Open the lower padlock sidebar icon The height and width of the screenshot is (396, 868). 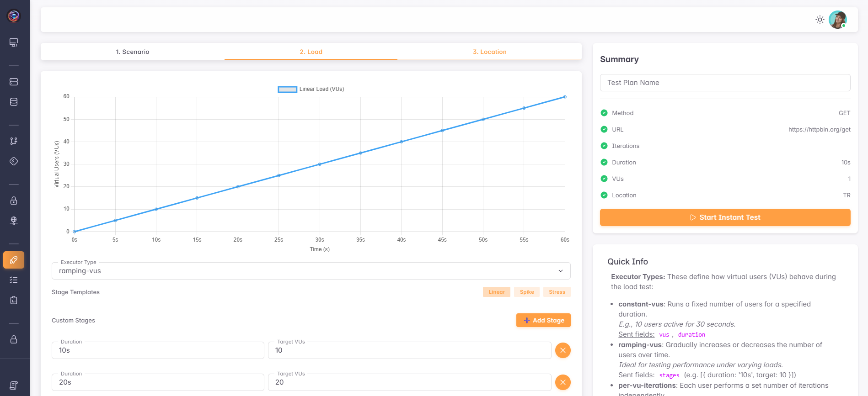coord(14,339)
